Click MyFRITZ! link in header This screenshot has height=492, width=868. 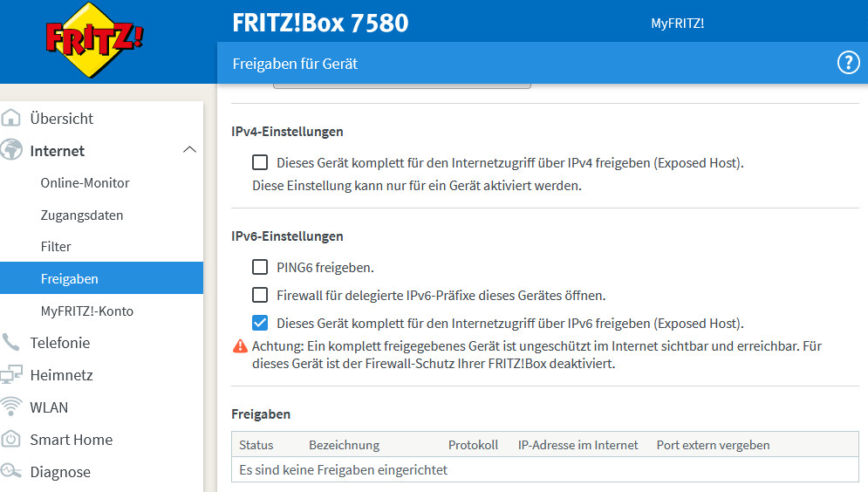click(x=677, y=24)
